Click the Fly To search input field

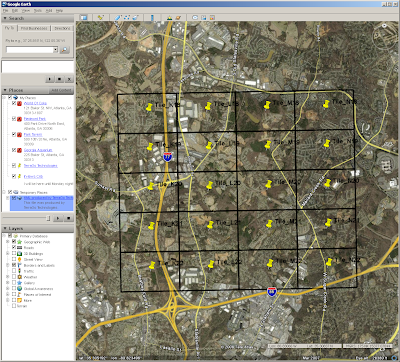[x=30, y=50]
